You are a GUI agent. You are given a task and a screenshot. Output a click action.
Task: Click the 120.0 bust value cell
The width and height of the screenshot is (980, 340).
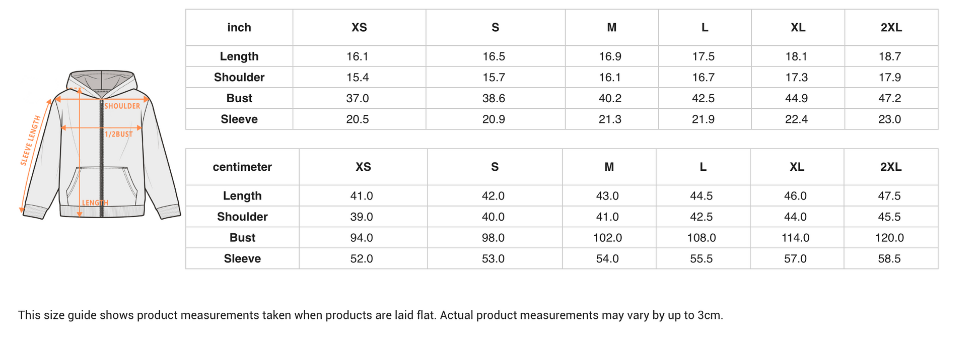click(x=889, y=238)
